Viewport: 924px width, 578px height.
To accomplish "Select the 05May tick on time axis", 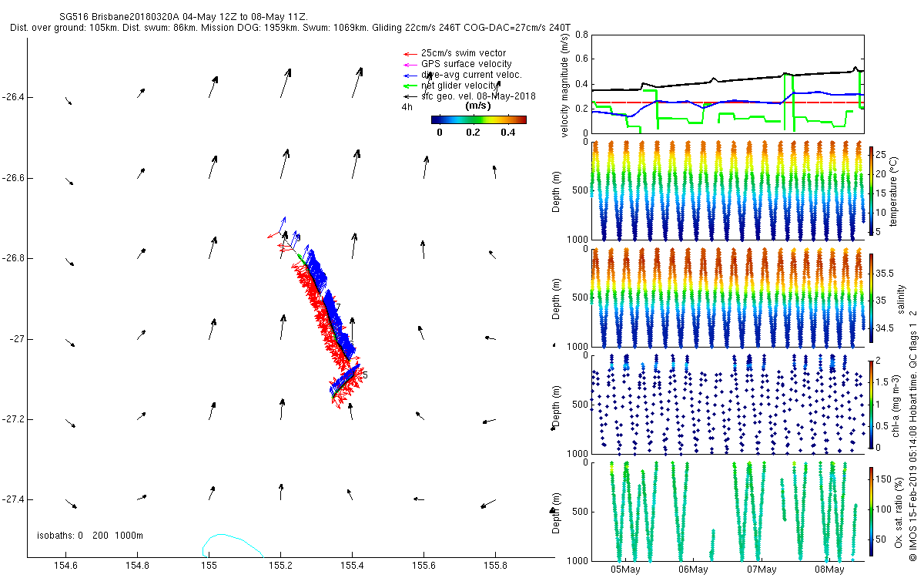I will (625, 570).
